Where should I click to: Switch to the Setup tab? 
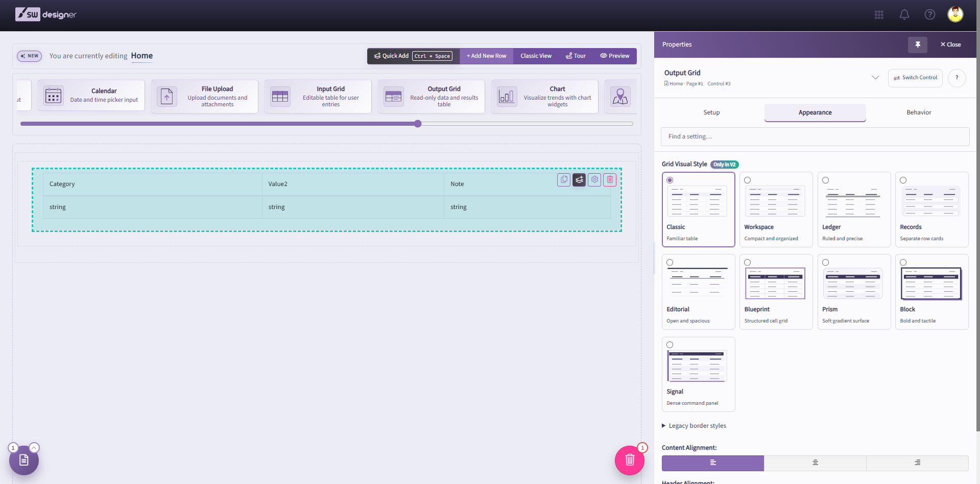(711, 112)
